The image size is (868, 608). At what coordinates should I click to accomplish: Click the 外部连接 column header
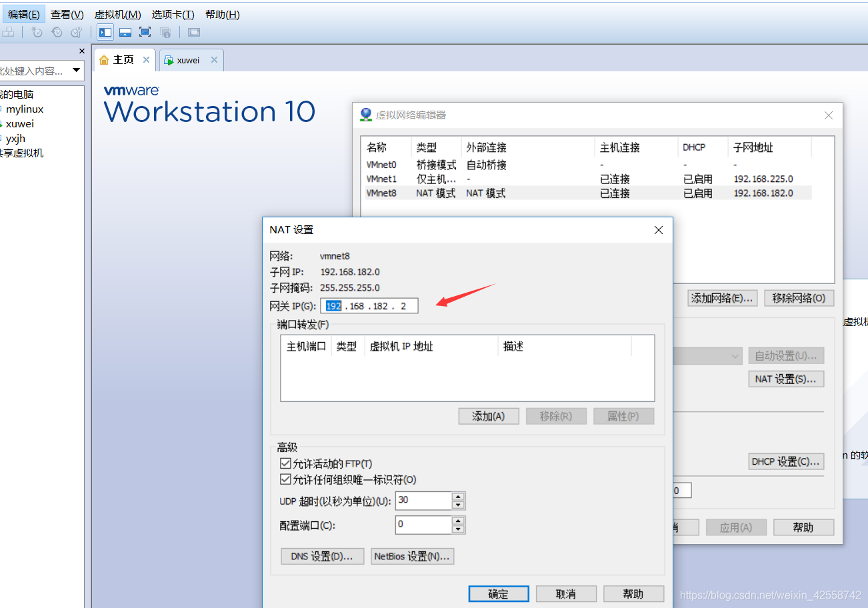click(x=528, y=147)
